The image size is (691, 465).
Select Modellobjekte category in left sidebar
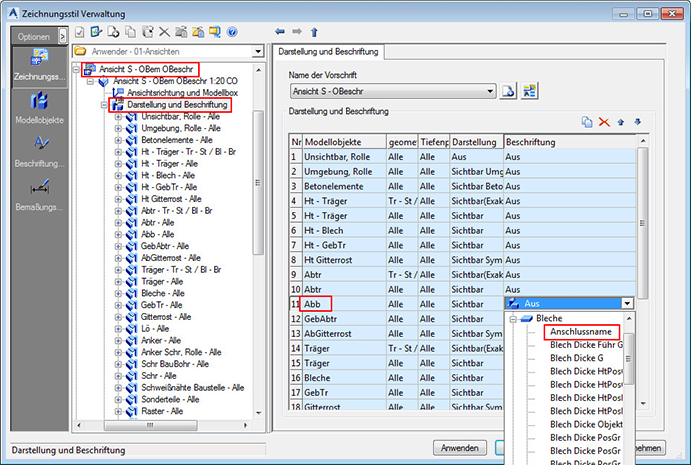40,108
